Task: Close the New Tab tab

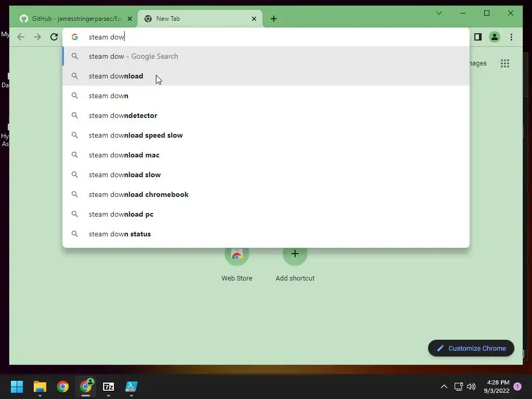Action: click(254, 19)
